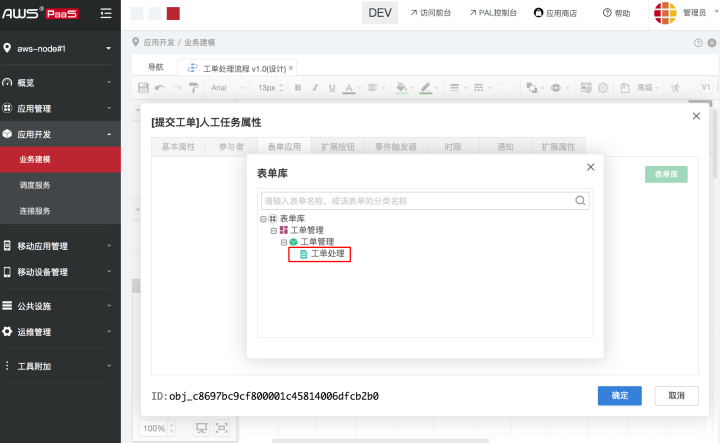Click the form layout icon beside the gear

tap(586, 88)
